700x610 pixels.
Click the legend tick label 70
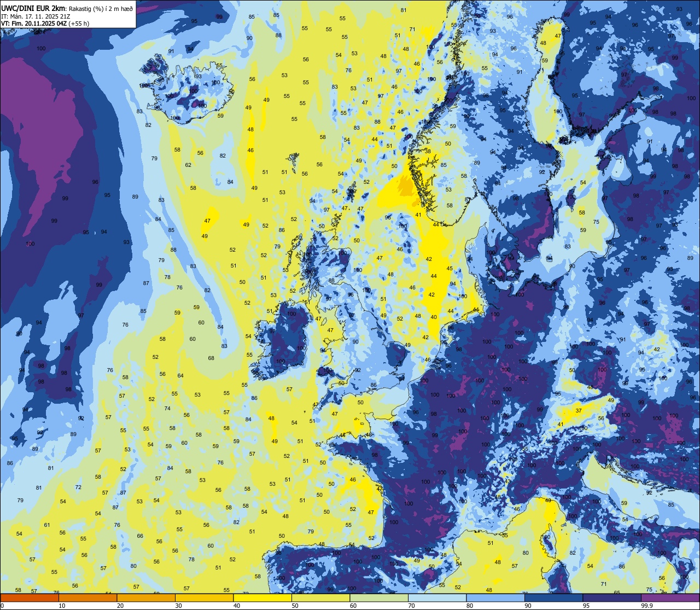[x=411, y=606]
